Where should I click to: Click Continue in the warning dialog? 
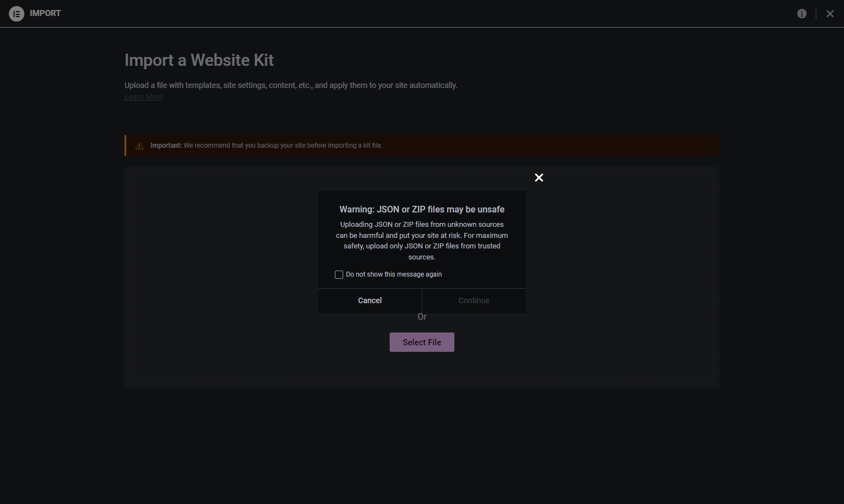474,300
